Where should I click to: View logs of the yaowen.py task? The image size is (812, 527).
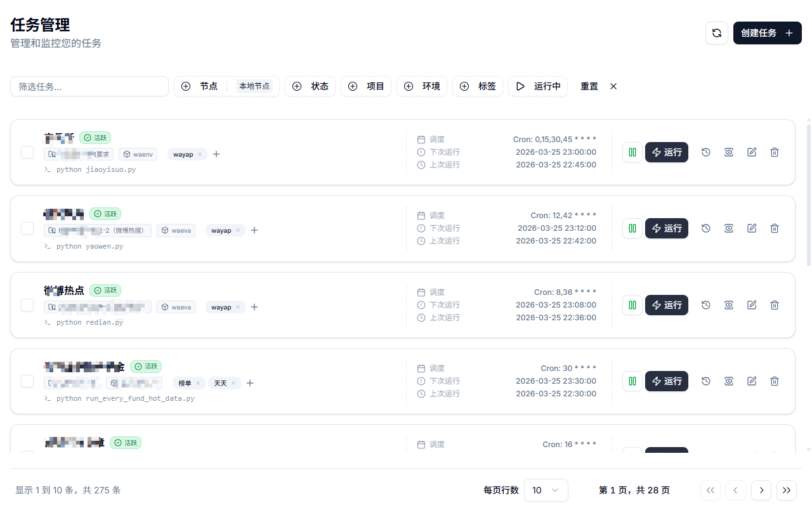click(x=728, y=228)
